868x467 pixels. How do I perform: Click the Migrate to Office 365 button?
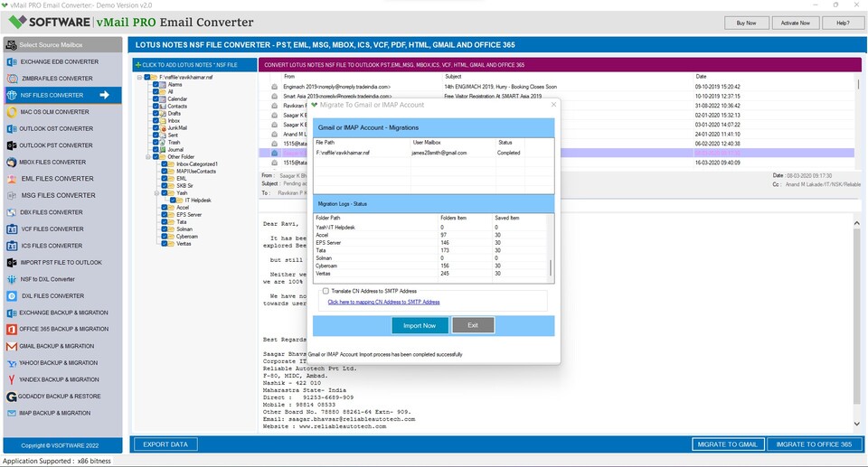814,444
